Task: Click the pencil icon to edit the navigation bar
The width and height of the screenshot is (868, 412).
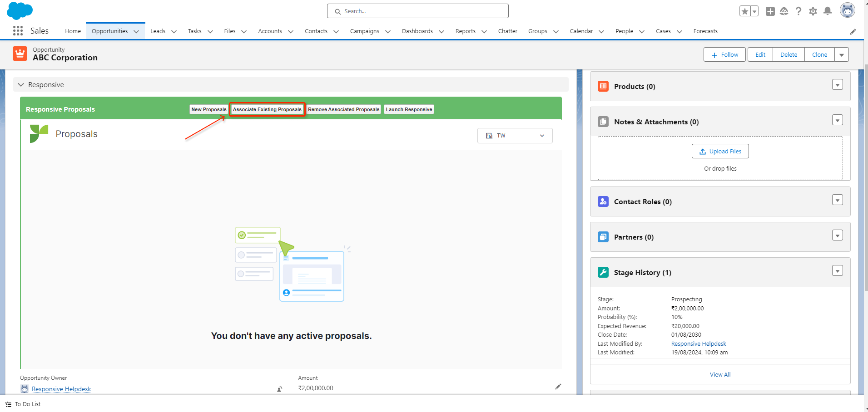Action: [x=853, y=31]
